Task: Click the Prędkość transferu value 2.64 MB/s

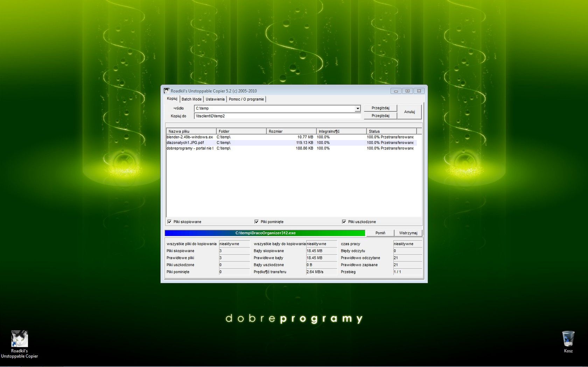Action: [321, 272]
